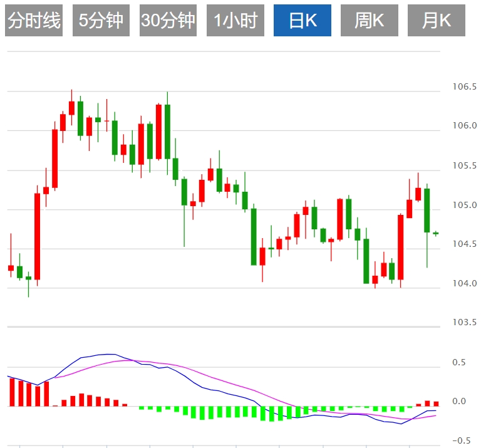Click the -0.5 MACD axis label

(x=462, y=440)
